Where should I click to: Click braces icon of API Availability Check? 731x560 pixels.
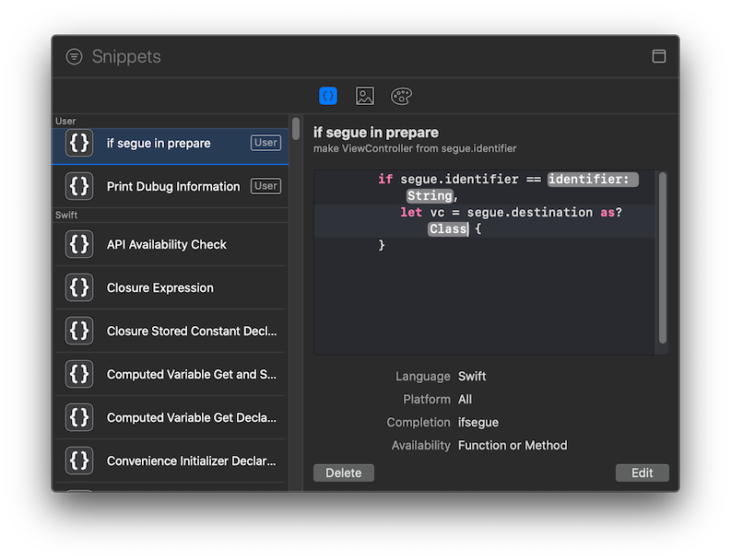point(79,245)
